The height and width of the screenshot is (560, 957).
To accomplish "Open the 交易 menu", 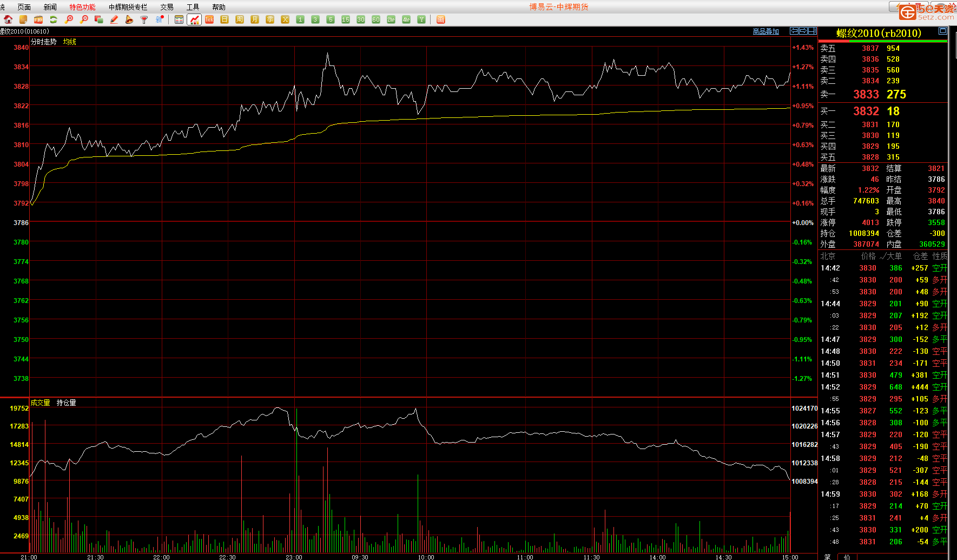I will tap(167, 7).
